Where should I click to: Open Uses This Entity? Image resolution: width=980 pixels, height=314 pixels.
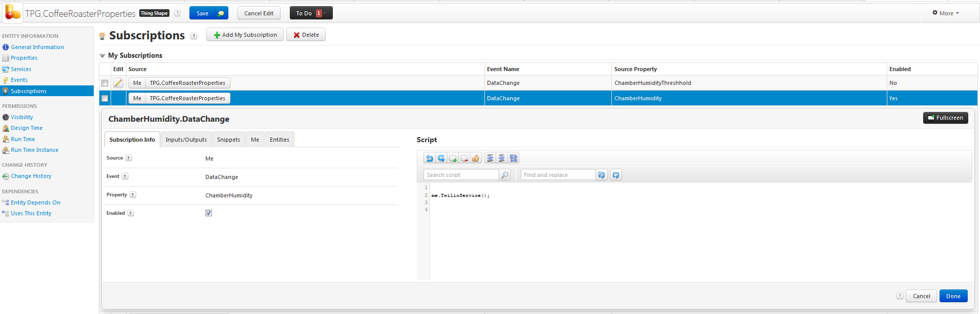pyautogui.click(x=31, y=213)
